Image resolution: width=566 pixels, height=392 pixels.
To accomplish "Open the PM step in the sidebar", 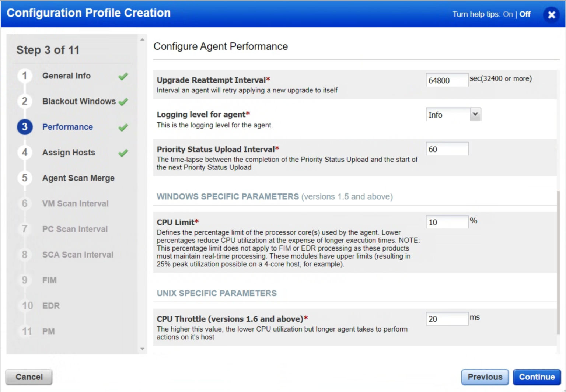I will tap(49, 331).
